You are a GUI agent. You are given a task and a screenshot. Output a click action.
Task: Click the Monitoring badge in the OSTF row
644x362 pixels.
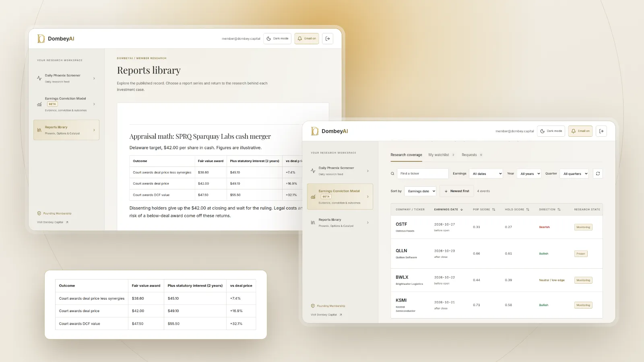click(583, 227)
